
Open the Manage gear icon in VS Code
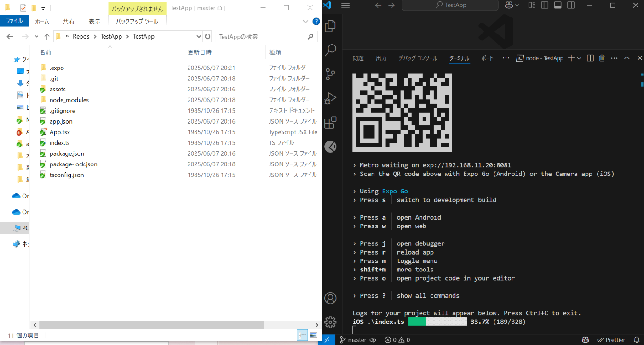point(330,322)
